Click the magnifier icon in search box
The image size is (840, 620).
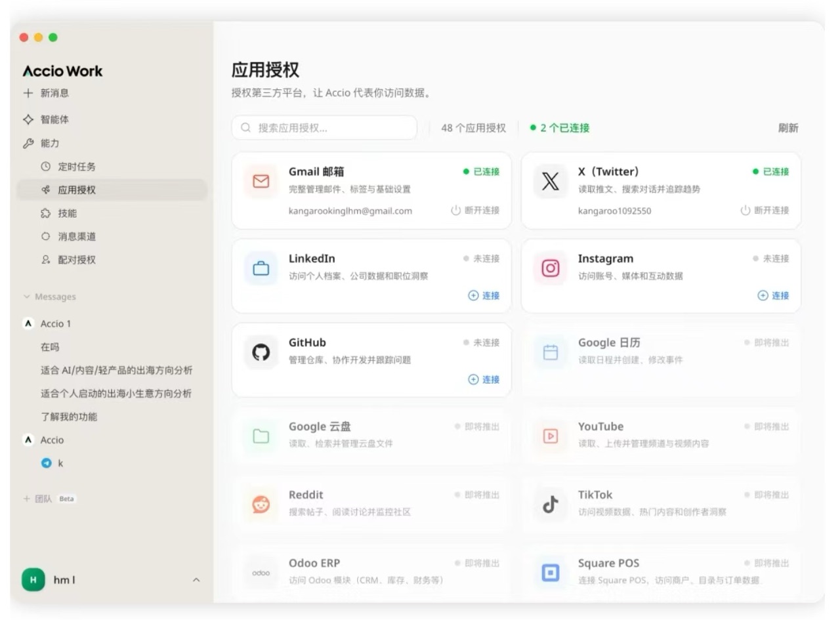click(x=246, y=128)
